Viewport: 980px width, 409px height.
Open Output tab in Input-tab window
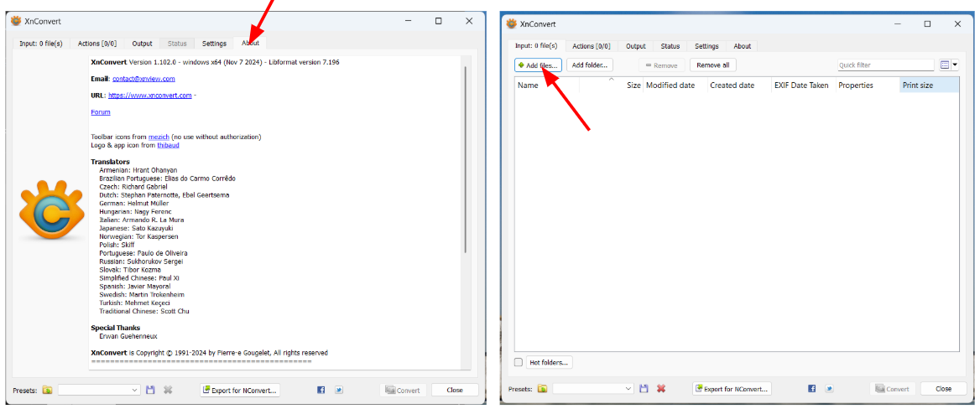pyautogui.click(x=636, y=46)
